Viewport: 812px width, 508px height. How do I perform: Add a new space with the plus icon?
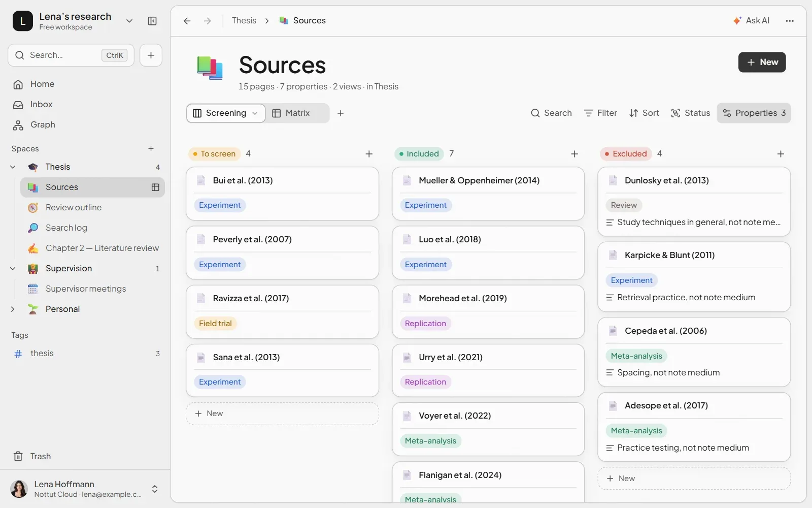point(151,149)
